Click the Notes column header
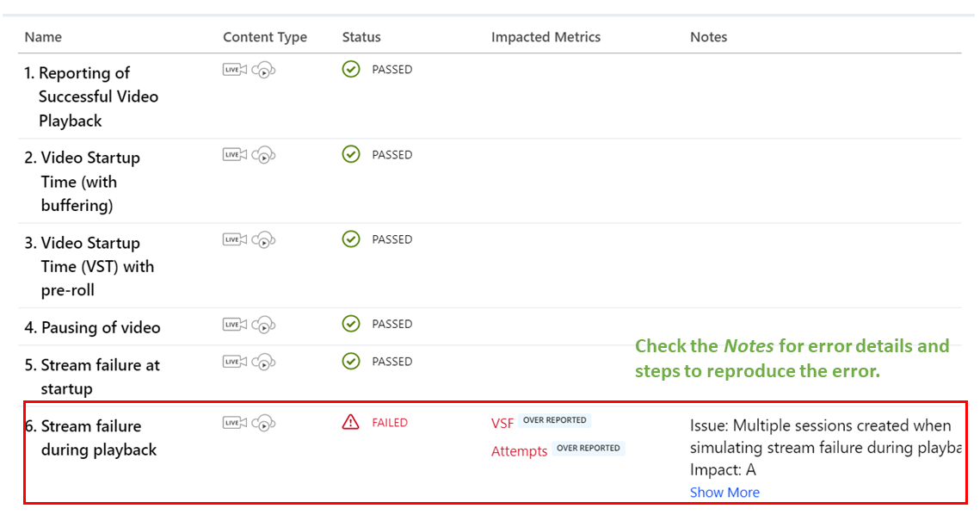 pyautogui.click(x=708, y=37)
